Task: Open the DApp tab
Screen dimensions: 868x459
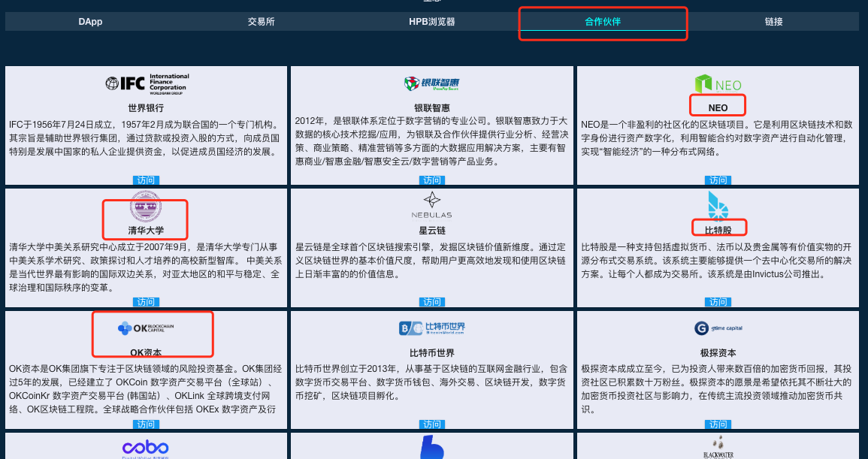Action: tap(90, 22)
